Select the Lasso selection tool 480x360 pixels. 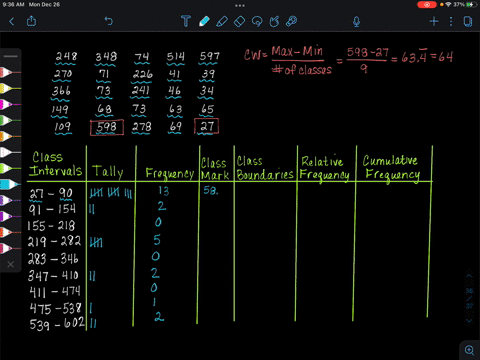tap(257, 22)
